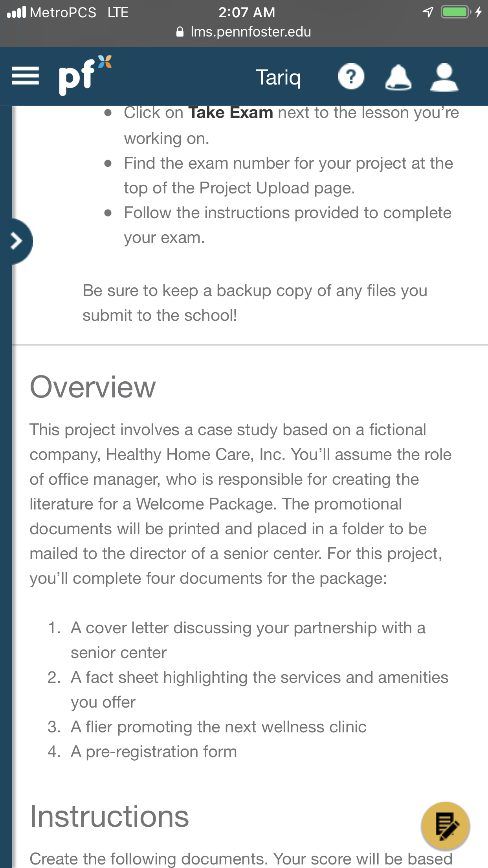
Task: Open the help question mark icon
Action: (351, 77)
